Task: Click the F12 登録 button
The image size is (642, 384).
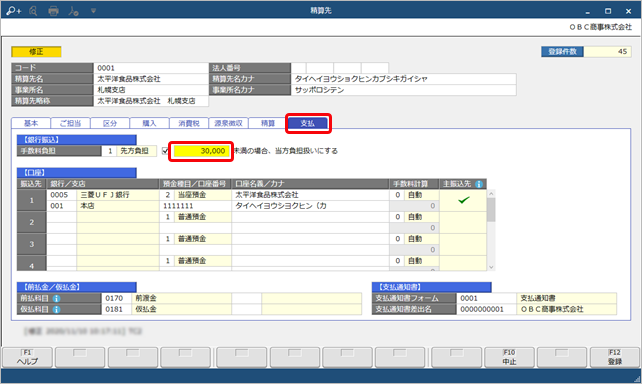Action: pos(615,357)
